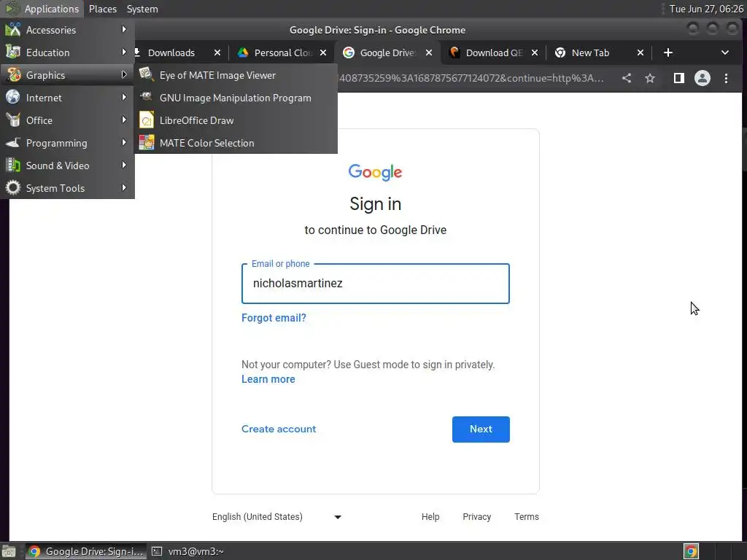Close the New Tab tab

(640, 52)
